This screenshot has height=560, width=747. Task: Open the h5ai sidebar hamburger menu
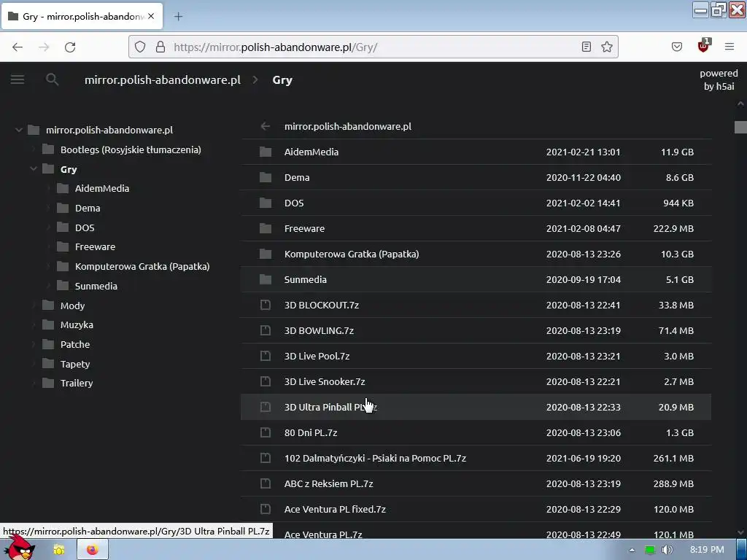pyautogui.click(x=18, y=79)
